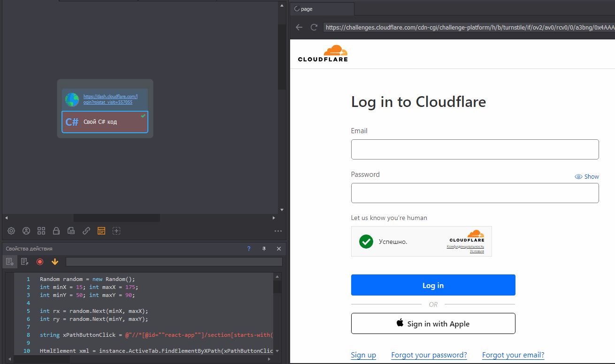Click the padlock icon in project toolbar
Screen dimensions: 615x364
pyautogui.click(x=56, y=231)
